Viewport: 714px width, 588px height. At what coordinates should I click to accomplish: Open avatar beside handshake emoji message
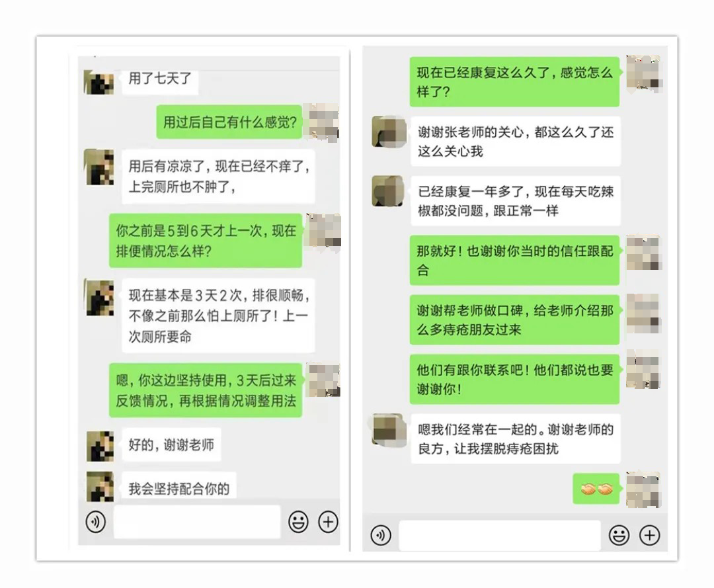[643, 489]
